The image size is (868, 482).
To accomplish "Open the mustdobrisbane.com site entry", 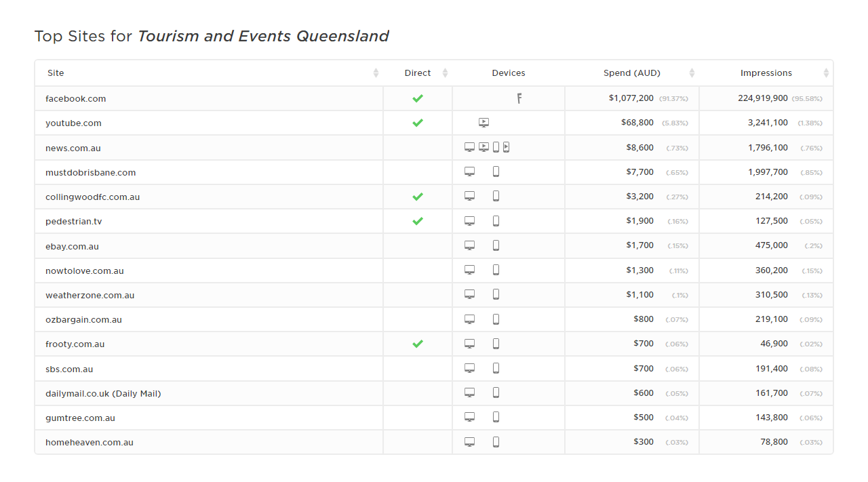I will [x=91, y=172].
